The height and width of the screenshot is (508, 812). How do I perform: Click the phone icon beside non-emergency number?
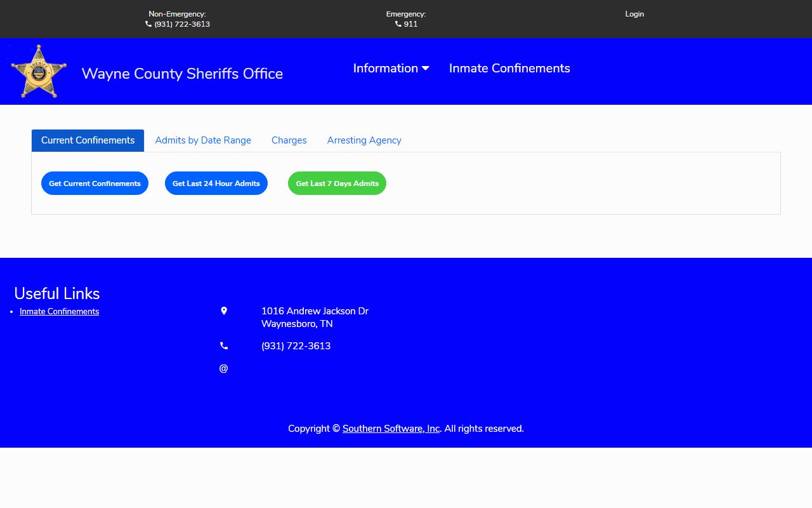pos(148,24)
